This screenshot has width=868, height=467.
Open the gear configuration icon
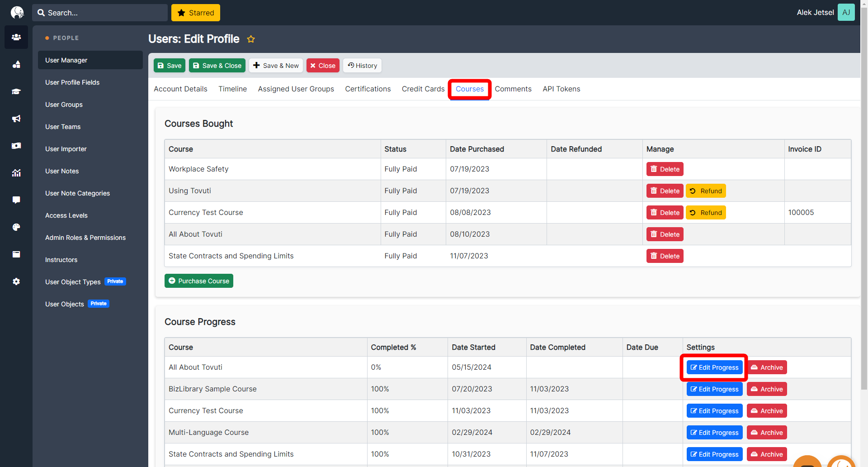pos(16,281)
